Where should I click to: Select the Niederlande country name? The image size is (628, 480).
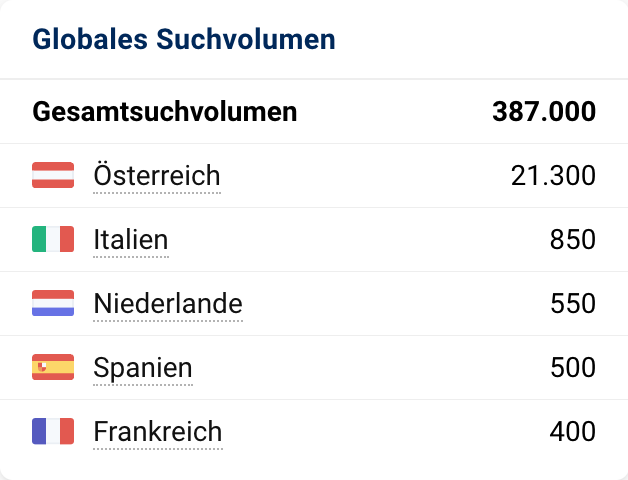[167, 303]
